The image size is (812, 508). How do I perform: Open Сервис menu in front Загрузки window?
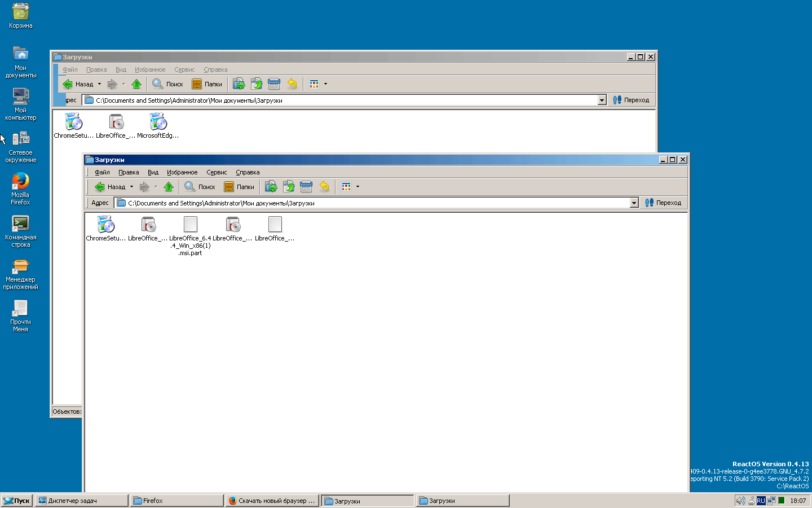(217, 172)
